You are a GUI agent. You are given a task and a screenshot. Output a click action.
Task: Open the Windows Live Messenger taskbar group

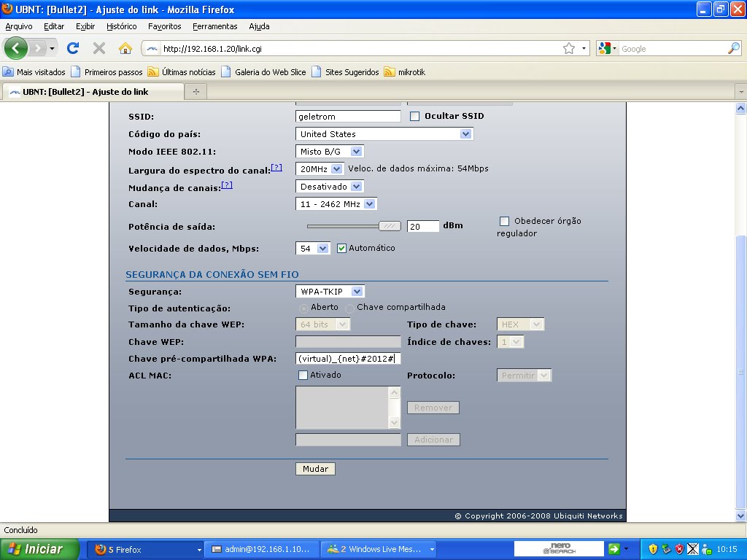379,549
